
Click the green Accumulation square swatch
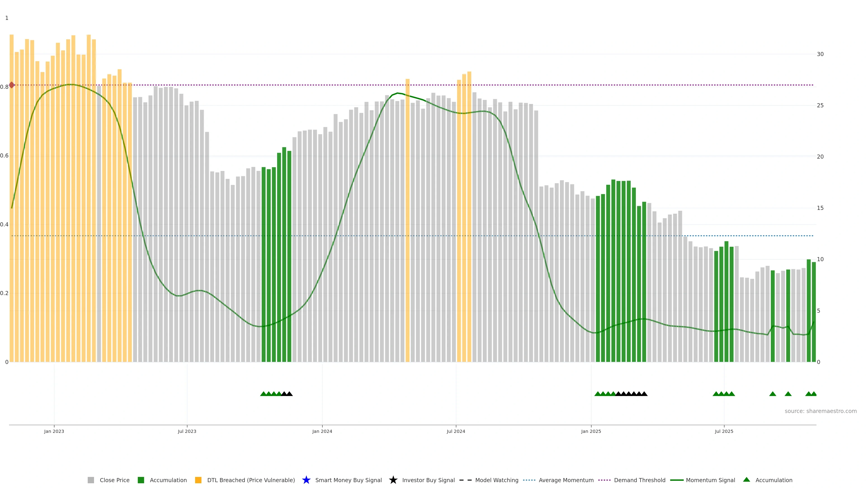pyautogui.click(x=141, y=480)
